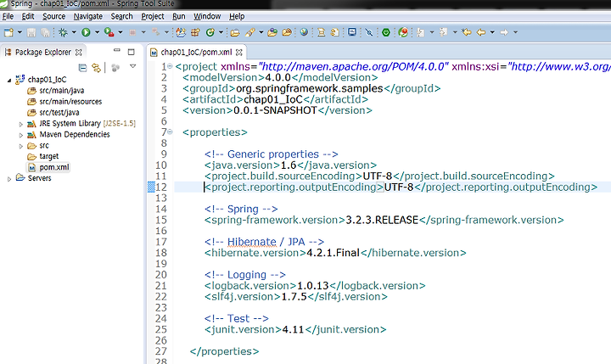Click the New Java project wizard icon

181,32
